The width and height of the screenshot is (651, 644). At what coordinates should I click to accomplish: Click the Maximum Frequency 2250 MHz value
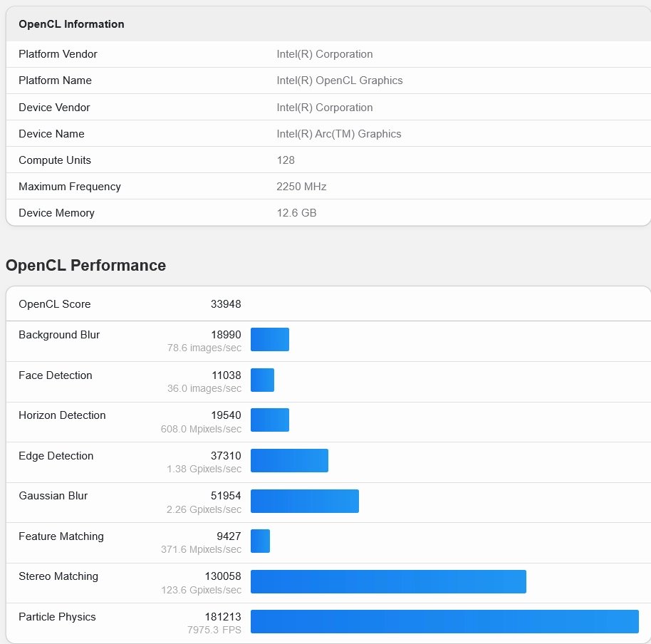[301, 187]
